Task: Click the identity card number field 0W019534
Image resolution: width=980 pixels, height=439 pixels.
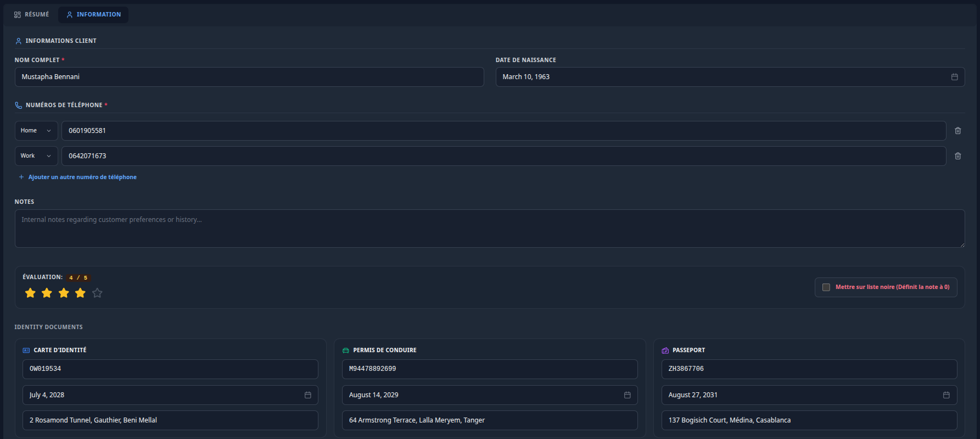Action: click(170, 369)
